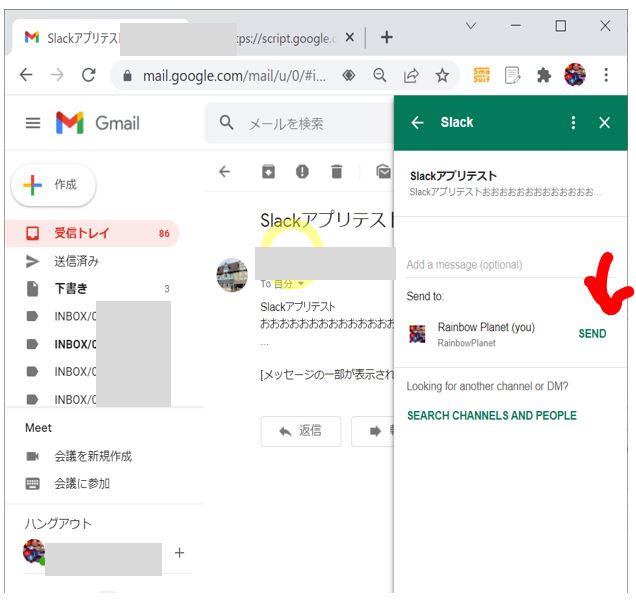Reload the Gmail page

point(88,75)
